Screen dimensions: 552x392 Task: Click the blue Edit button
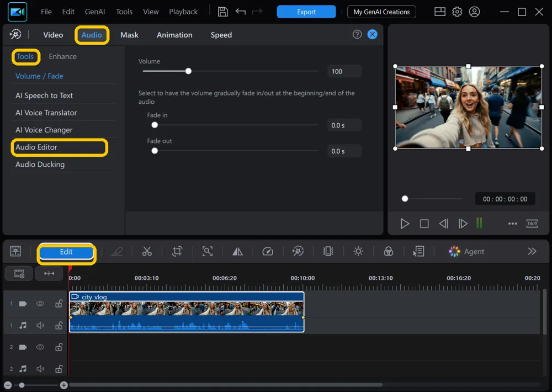pos(66,252)
